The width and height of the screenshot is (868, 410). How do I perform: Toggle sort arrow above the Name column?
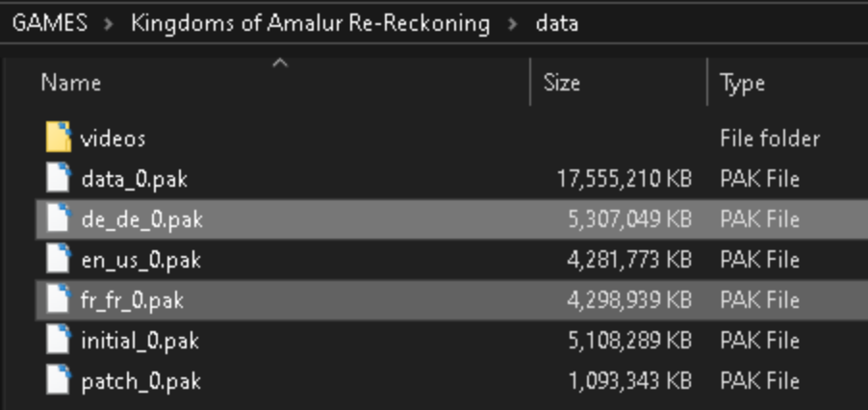coord(281,64)
